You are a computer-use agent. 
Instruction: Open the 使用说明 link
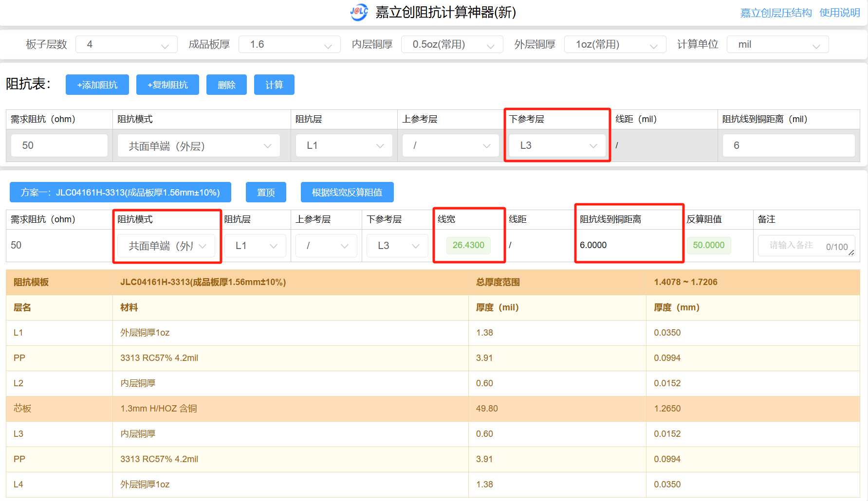pos(840,13)
